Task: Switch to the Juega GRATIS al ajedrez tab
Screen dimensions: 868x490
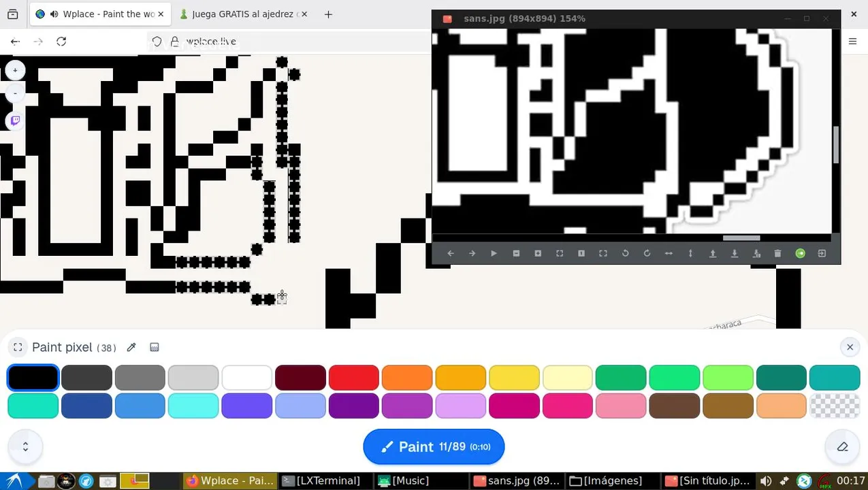Action: point(243,14)
